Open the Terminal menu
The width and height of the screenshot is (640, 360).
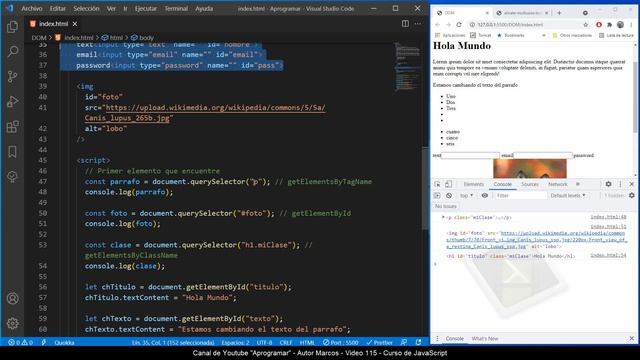[x=176, y=8]
